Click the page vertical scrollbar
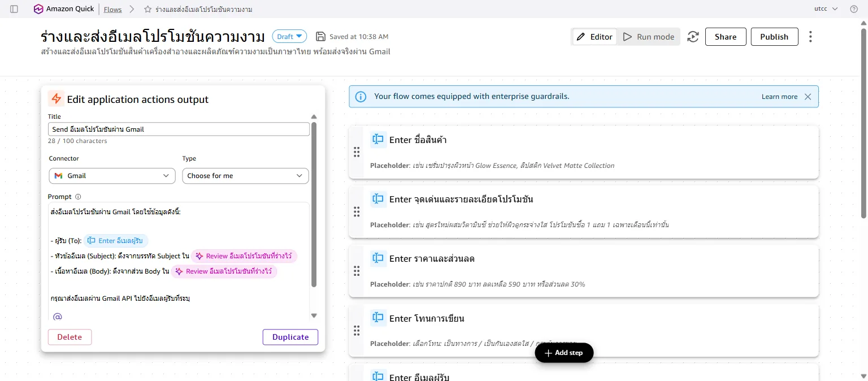The width and height of the screenshot is (868, 381). pos(863,124)
